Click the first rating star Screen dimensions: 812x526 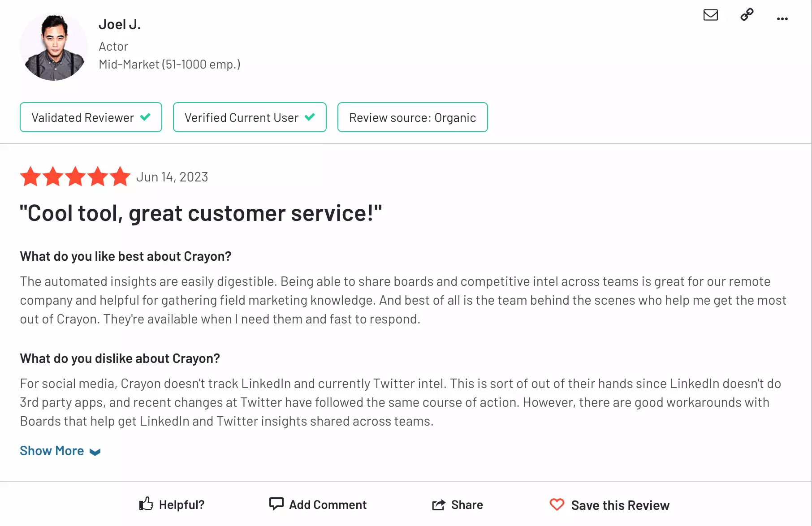click(x=31, y=177)
